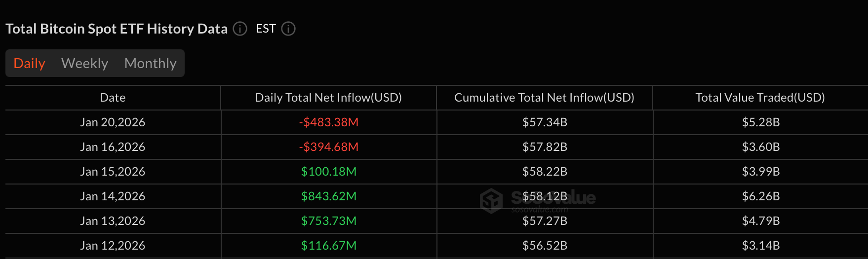Click Total Bitcoin Spot ETF History title
This screenshot has height=259, width=868.
tap(117, 29)
